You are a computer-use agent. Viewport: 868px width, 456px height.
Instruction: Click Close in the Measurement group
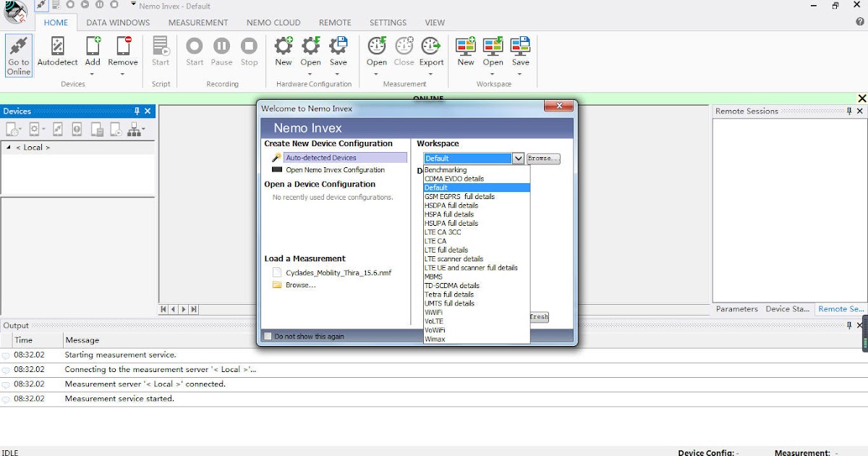pos(404,52)
